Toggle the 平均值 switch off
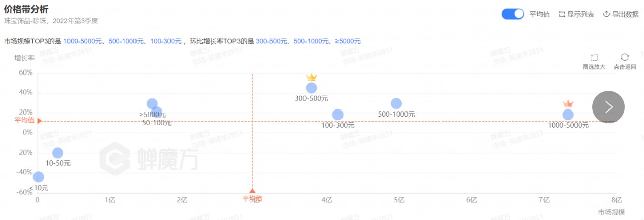Viewport: 644px width, 220px height. (x=513, y=14)
